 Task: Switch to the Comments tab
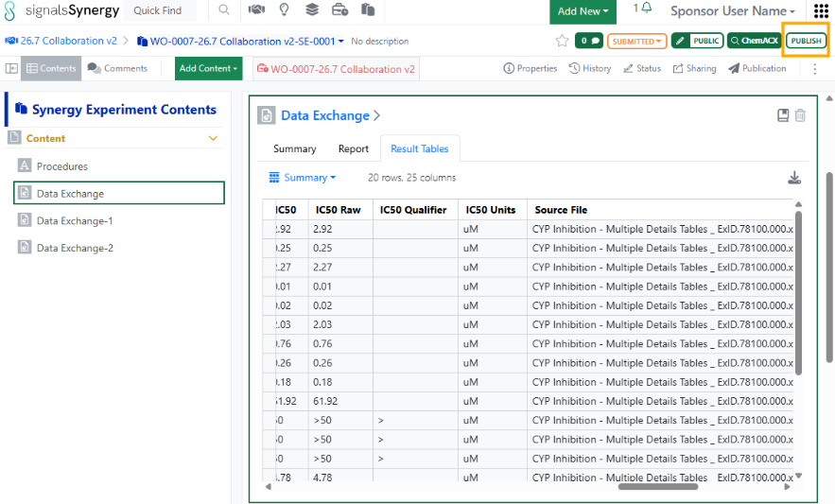click(x=117, y=68)
